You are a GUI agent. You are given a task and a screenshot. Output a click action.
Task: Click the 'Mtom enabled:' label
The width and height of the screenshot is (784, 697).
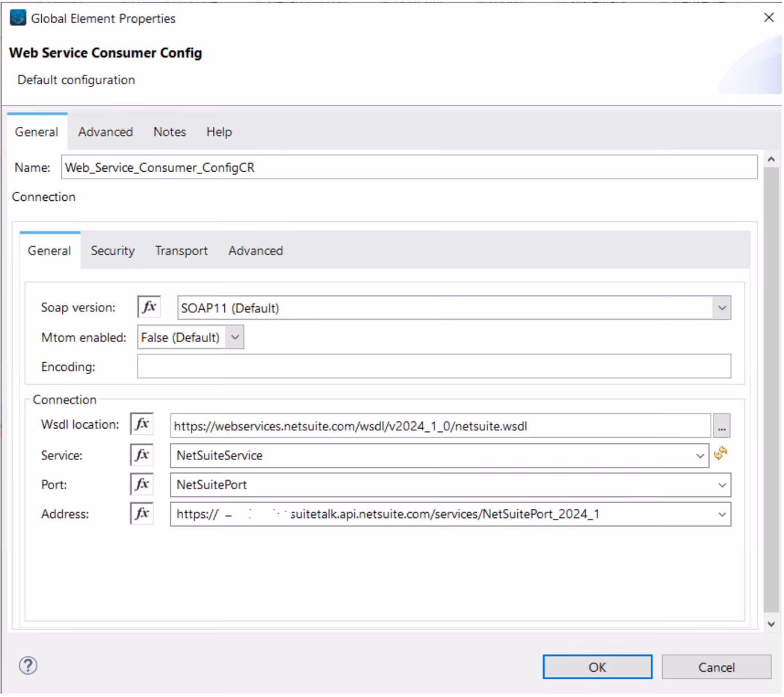[84, 338]
